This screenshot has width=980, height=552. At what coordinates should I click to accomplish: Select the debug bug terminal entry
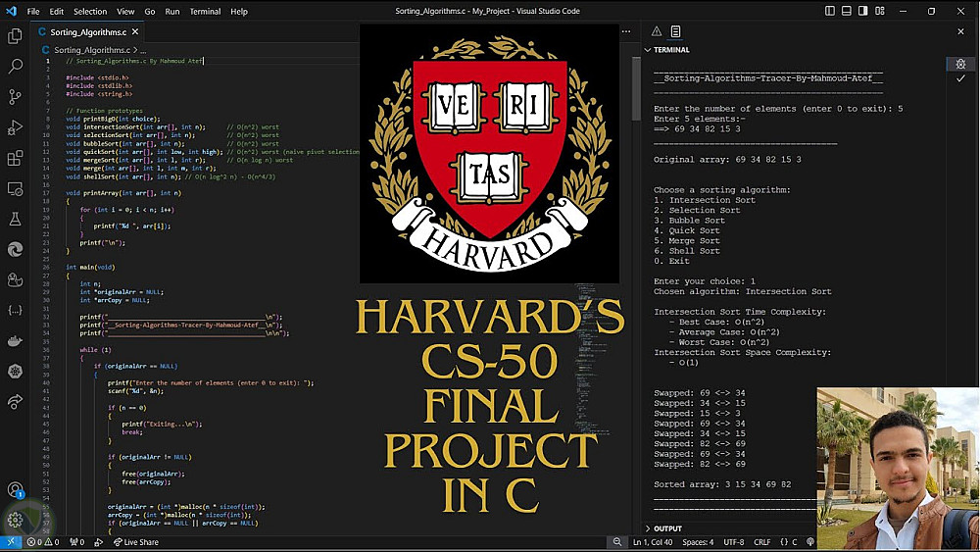tap(960, 64)
